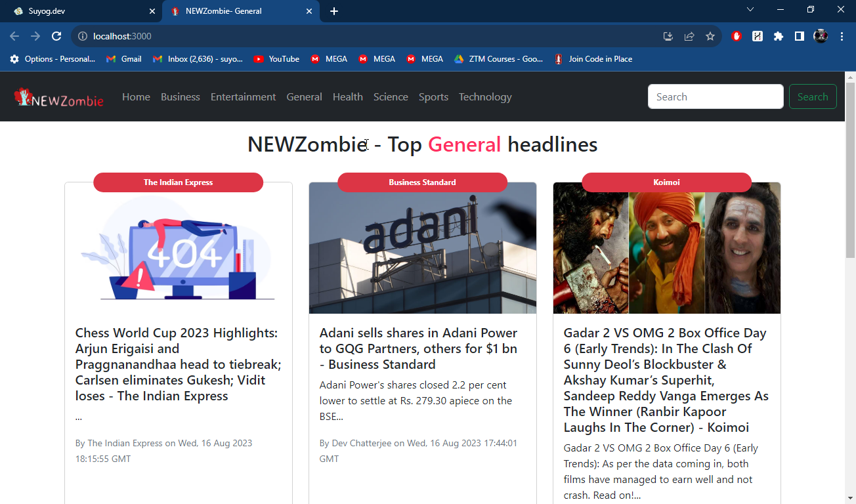Image resolution: width=856 pixels, height=504 pixels.
Task: Open the Entertainment category
Action: click(x=243, y=97)
